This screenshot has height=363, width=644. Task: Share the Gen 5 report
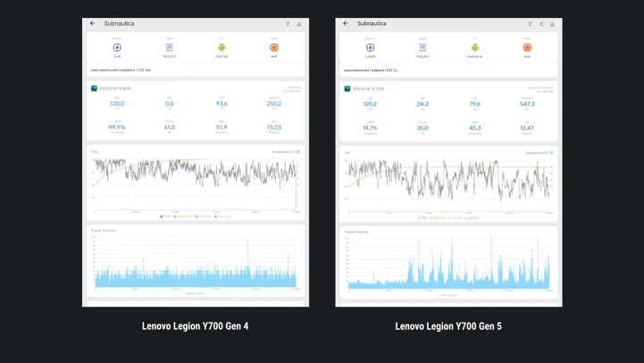click(541, 24)
